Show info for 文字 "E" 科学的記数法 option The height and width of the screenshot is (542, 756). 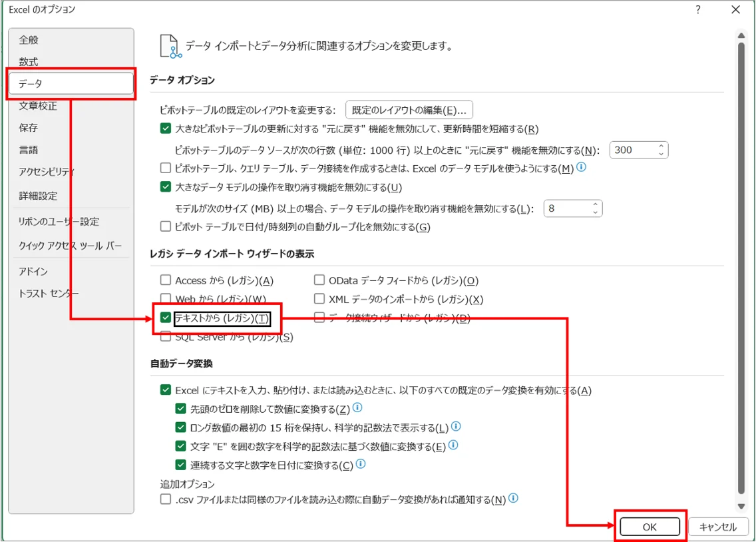[x=453, y=445]
